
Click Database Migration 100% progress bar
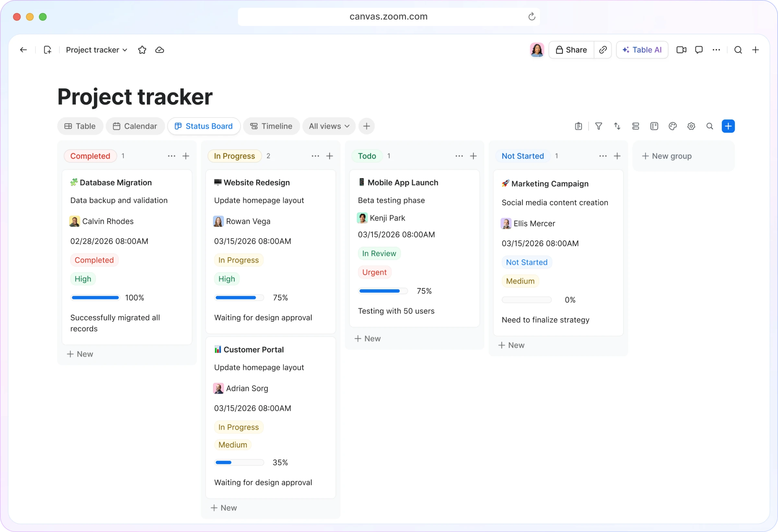(95, 298)
